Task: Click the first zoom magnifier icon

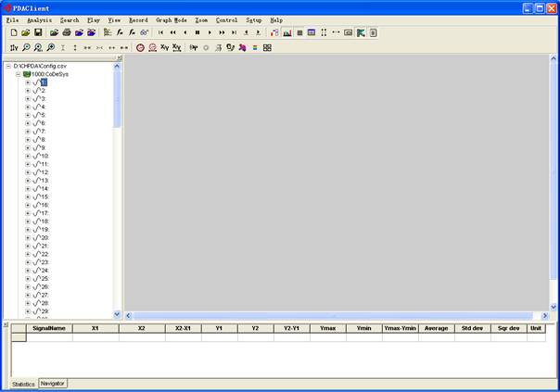Action: 26,47
